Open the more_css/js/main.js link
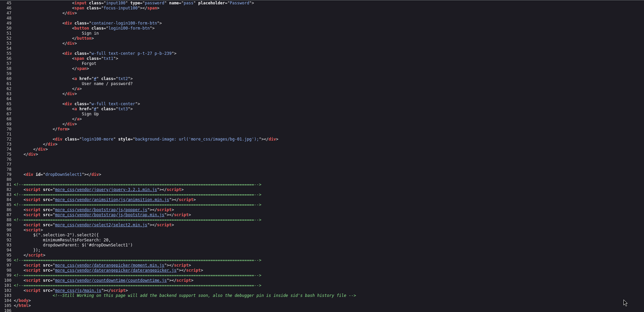 [78, 290]
